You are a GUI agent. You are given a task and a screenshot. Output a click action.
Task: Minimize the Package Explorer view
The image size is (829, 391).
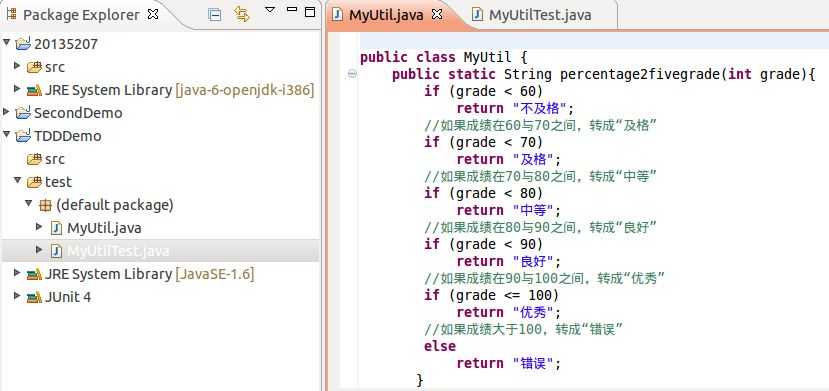(291, 10)
